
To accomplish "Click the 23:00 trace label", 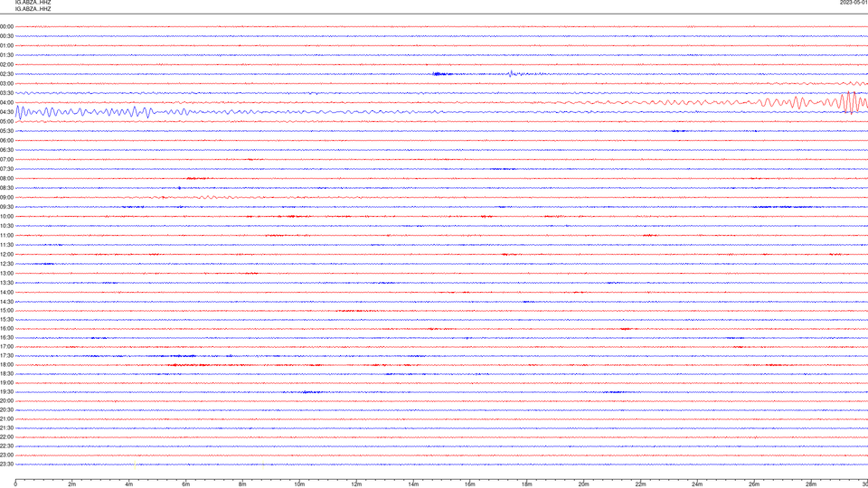I will click(x=6, y=455).
